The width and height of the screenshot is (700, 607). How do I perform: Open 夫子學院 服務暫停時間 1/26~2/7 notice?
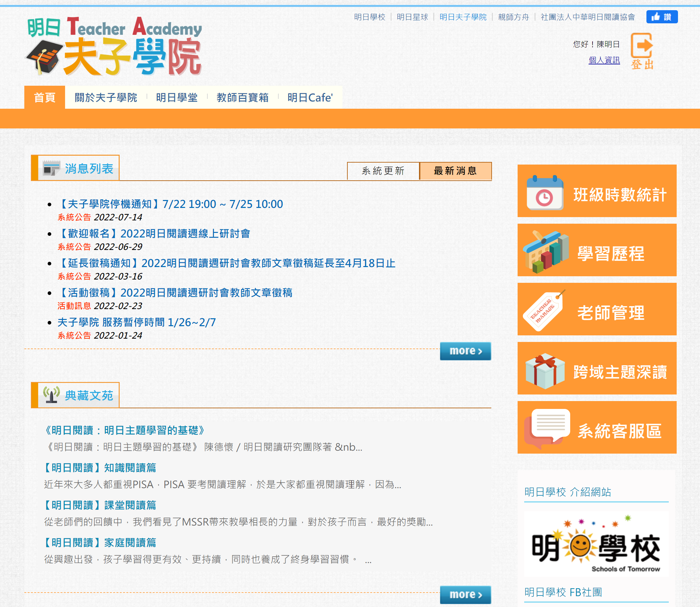click(136, 322)
